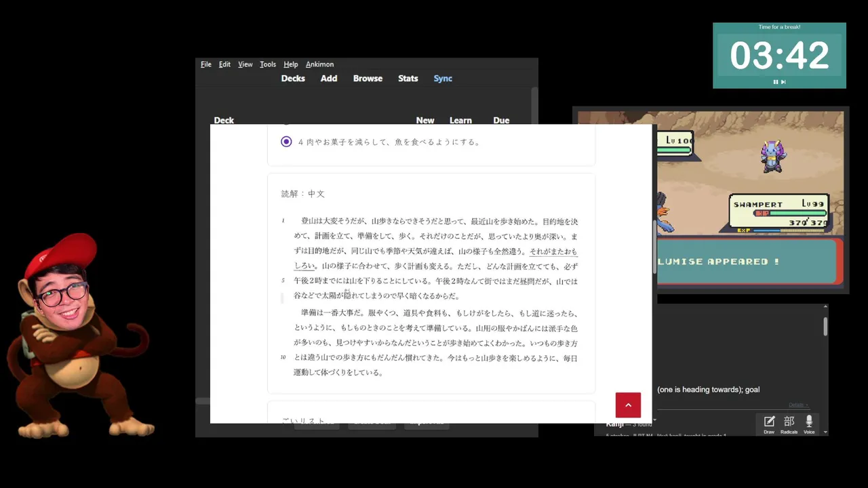Pause the break timer
This screenshot has height=488, width=868.
coord(776,82)
